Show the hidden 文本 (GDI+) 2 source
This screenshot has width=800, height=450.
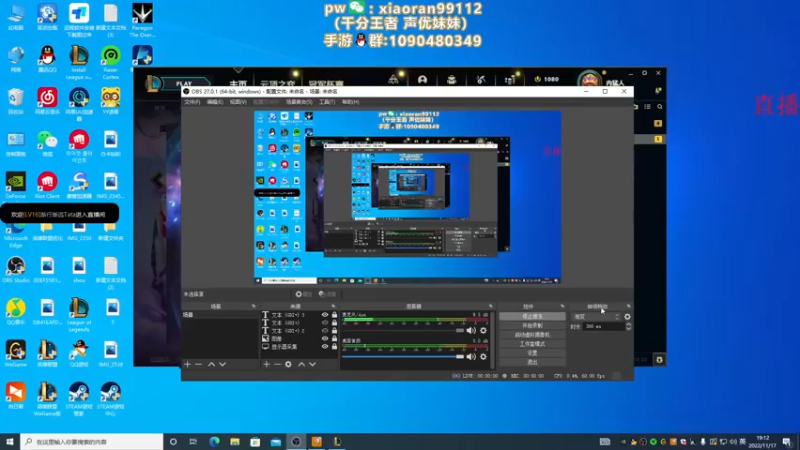coord(324,331)
